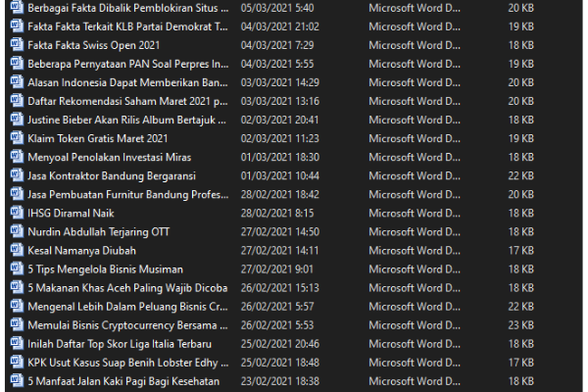Select the Word icon for KPK Usut Kasus Suap

pyautogui.click(x=17, y=362)
